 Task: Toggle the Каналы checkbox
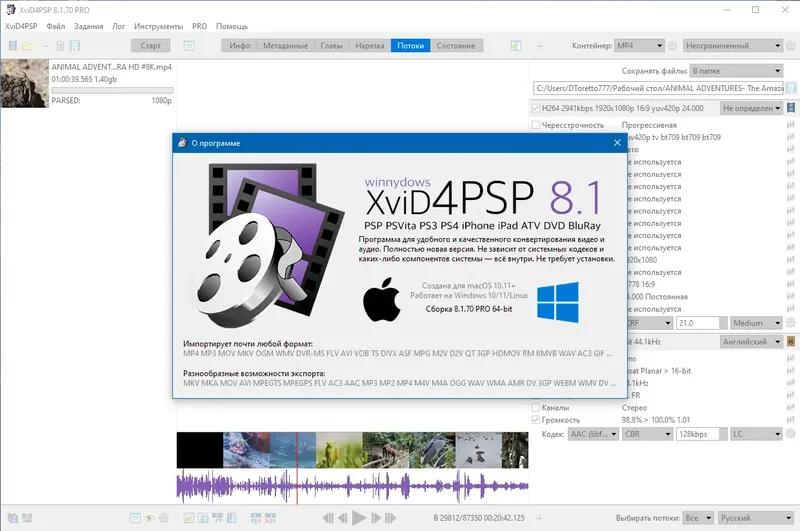coord(535,408)
